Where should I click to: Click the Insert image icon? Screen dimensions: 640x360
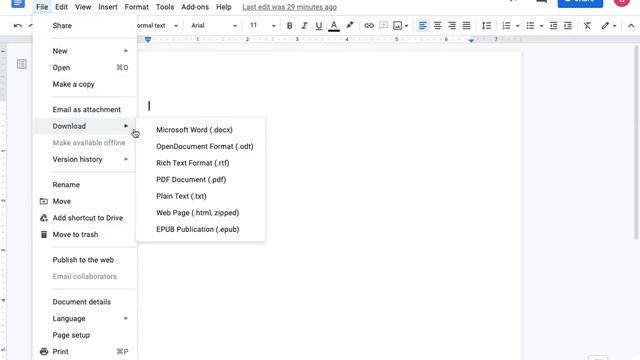pos(397,26)
